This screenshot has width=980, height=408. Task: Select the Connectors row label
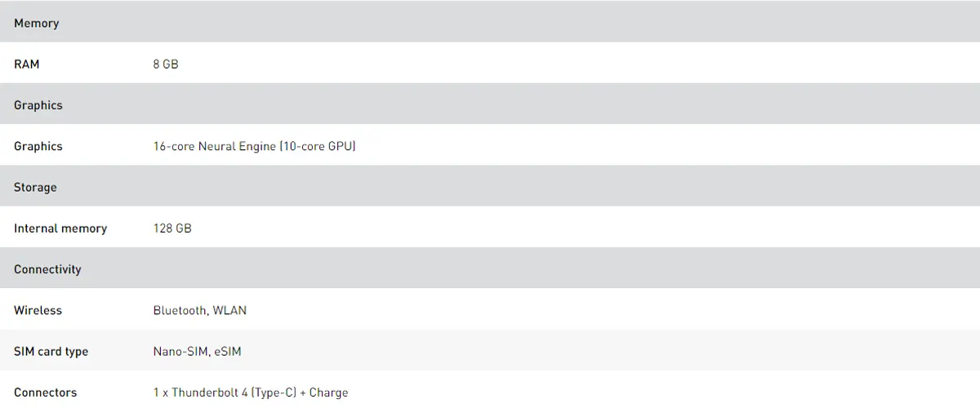pos(45,392)
